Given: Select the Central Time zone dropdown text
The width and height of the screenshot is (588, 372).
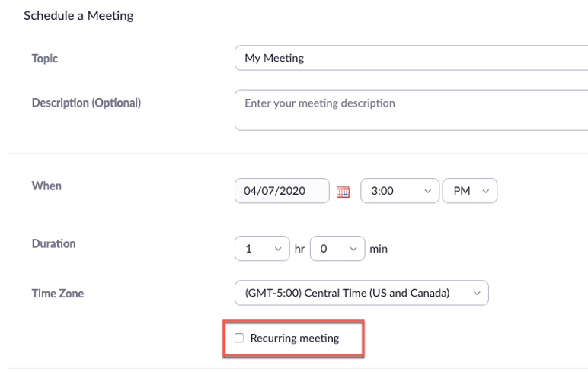Looking at the screenshot, I should (x=347, y=293).
